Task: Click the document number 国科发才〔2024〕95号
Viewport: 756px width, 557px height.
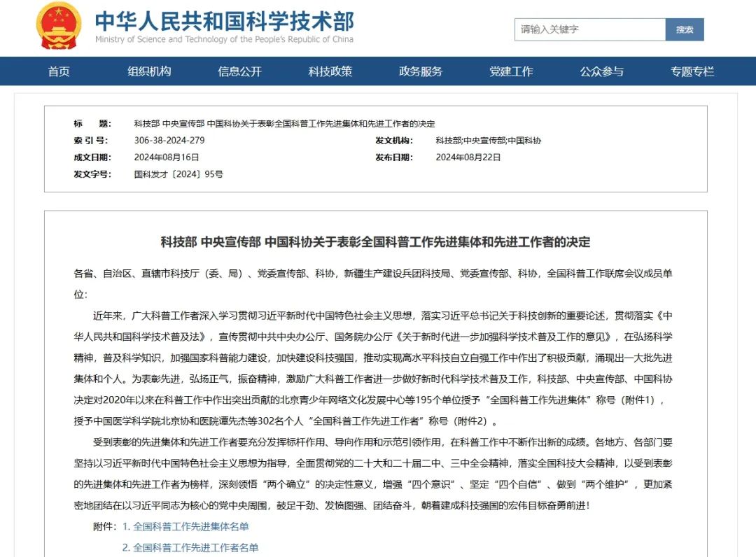Action: click(178, 174)
